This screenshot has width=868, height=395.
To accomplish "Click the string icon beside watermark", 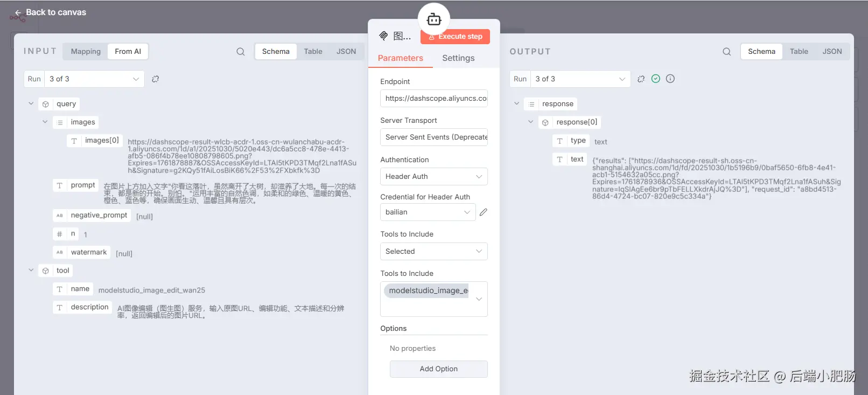I will pyautogui.click(x=60, y=252).
